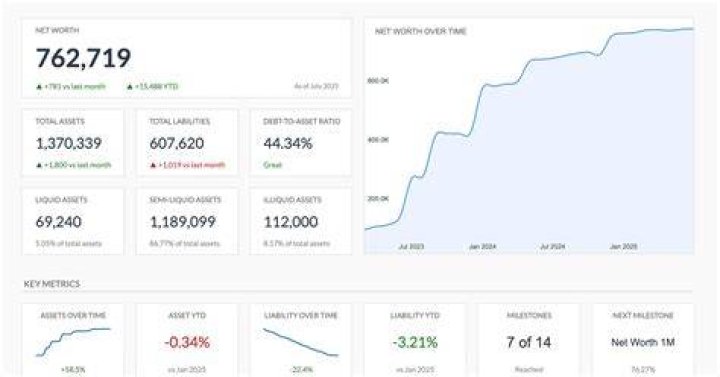Click the liability over time sparkline
Viewport: 720px width, 377px height.
(301, 342)
